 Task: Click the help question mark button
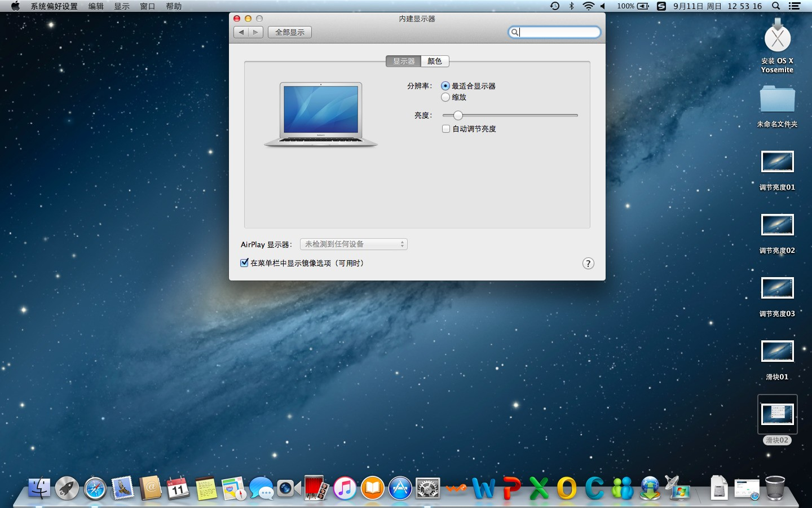coord(588,264)
